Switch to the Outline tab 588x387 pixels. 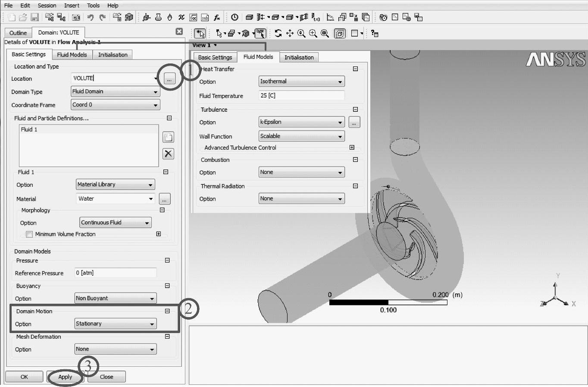point(18,33)
